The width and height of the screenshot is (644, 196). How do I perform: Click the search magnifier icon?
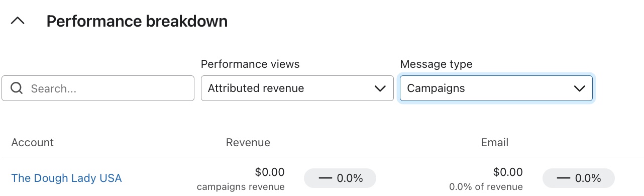coord(17,88)
